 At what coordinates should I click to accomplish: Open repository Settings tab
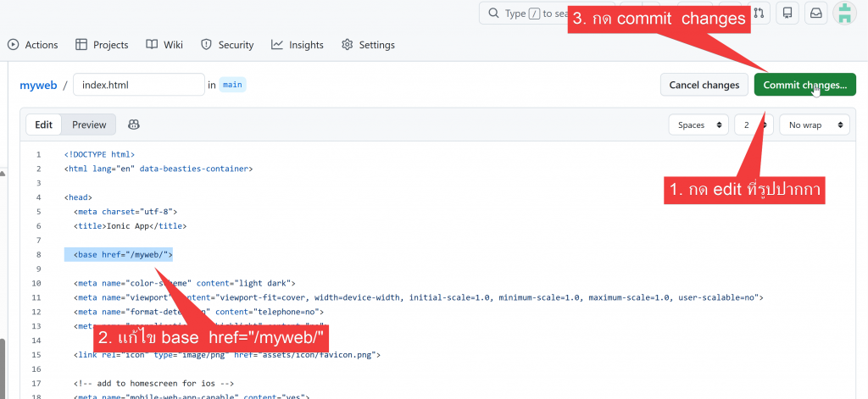(368, 45)
